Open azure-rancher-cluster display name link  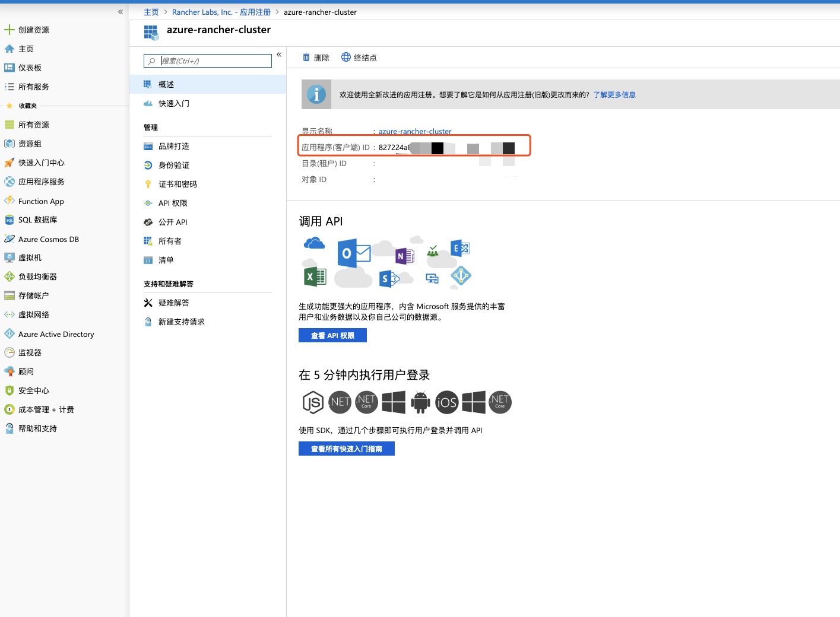(x=415, y=132)
